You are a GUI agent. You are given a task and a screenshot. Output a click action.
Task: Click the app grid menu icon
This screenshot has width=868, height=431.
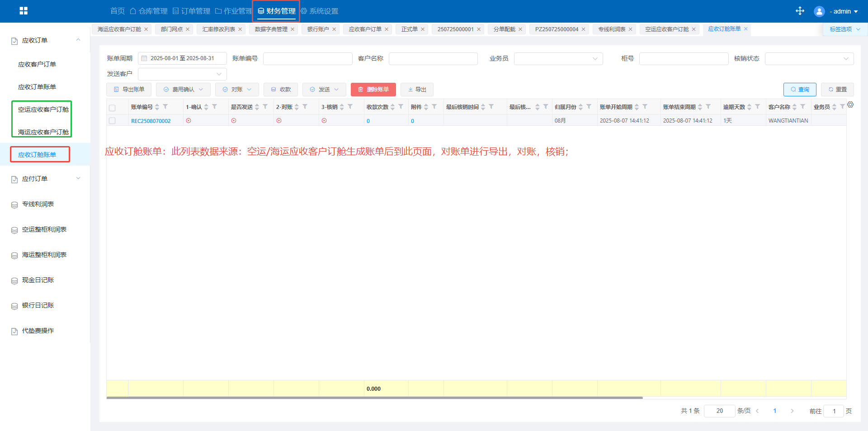coord(24,11)
